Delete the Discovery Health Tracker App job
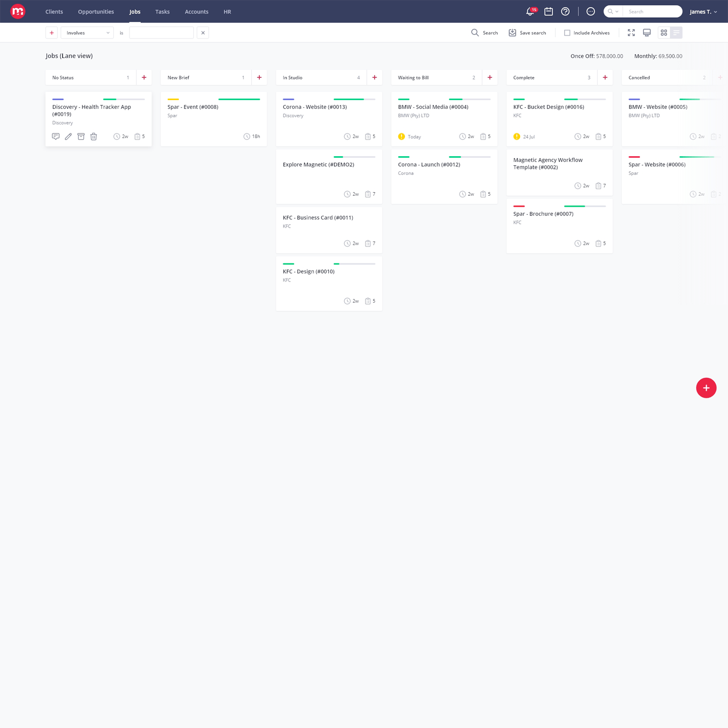The height and width of the screenshot is (728, 728). pos(94,136)
